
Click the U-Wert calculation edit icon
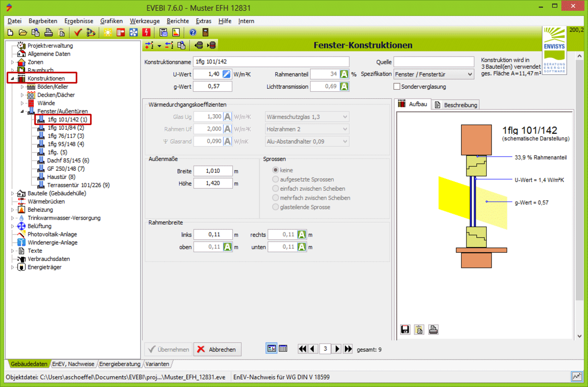click(226, 74)
